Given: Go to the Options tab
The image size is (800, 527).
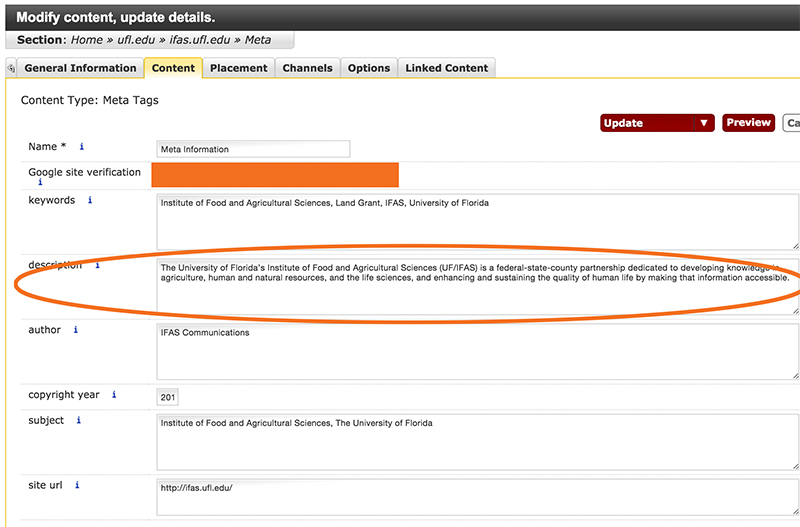Looking at the screenshot, I should [x=369, y=68].
